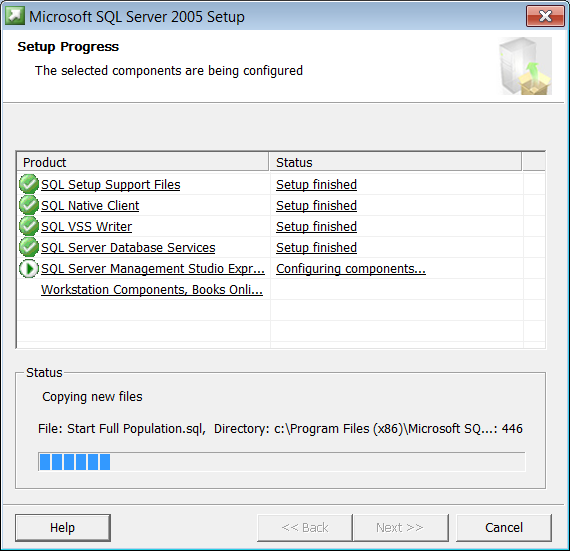
Task: Click the File: Start Full Population.sql text
Action: (122, 429)
